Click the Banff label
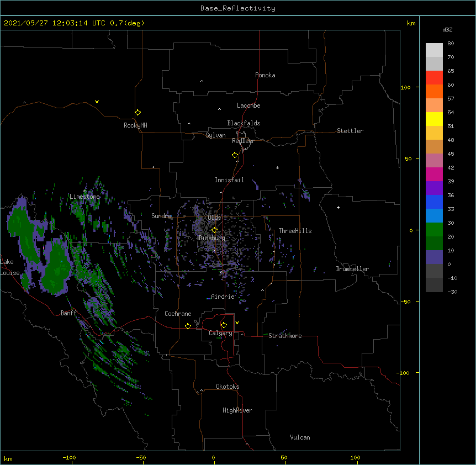Image resolution: width=476 pixels, height=465 pixels. click(x=68, y=313)
